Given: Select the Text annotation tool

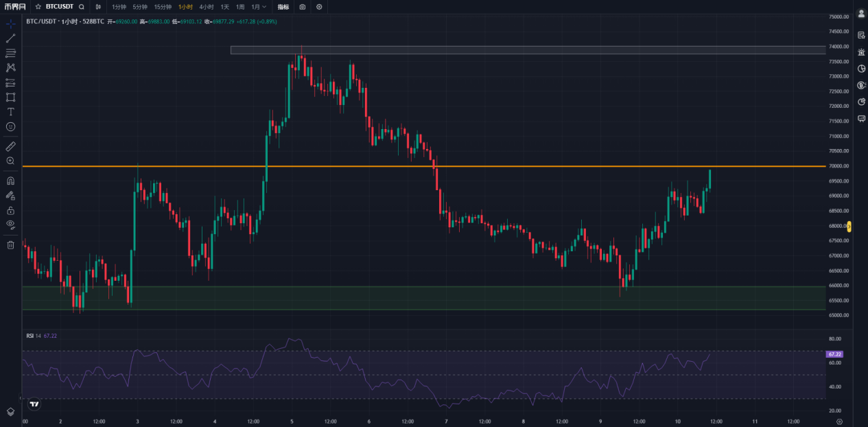Looking at the screenshot, I should click(x=10, y=112).
